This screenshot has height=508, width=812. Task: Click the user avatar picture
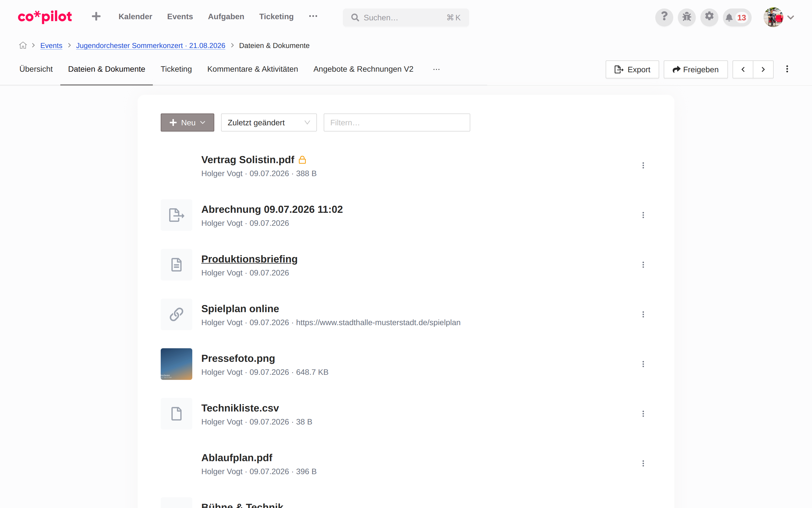click(x=773, y=17)
